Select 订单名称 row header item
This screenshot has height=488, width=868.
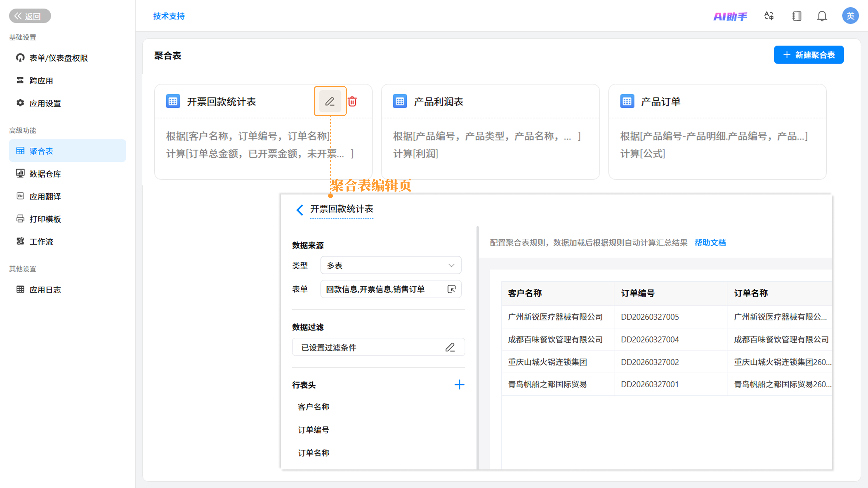coord(313,453)
